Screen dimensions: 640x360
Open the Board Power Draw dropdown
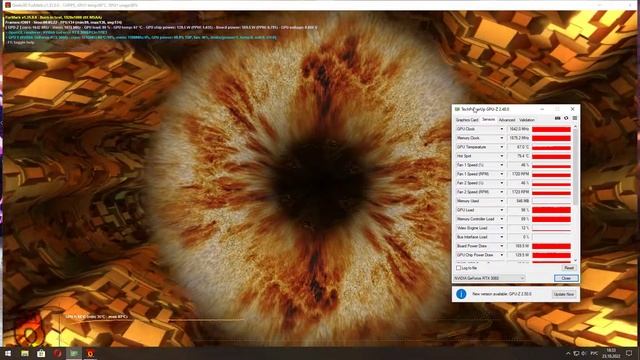tap(502, 246)
